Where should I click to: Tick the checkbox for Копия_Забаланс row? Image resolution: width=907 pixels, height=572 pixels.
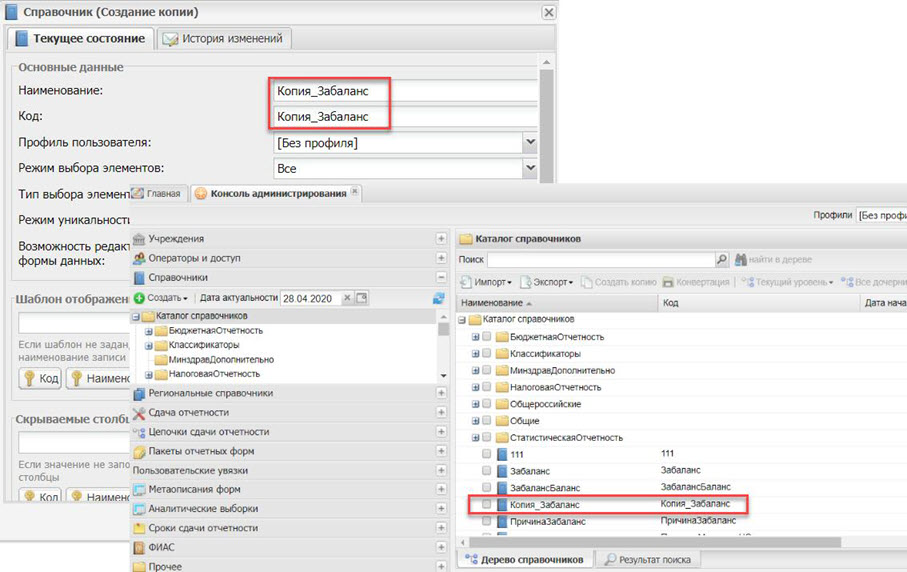[487, 504]
